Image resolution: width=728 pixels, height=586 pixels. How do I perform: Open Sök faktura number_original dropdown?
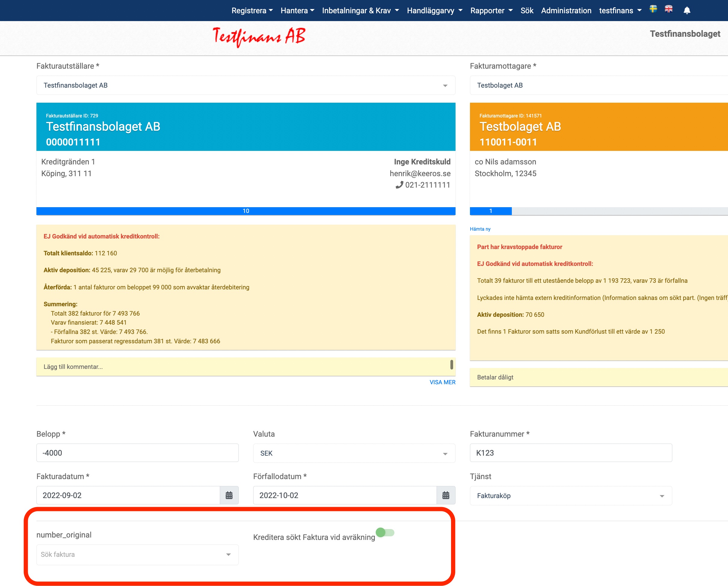pyautogui.click(x=137, y=554)
